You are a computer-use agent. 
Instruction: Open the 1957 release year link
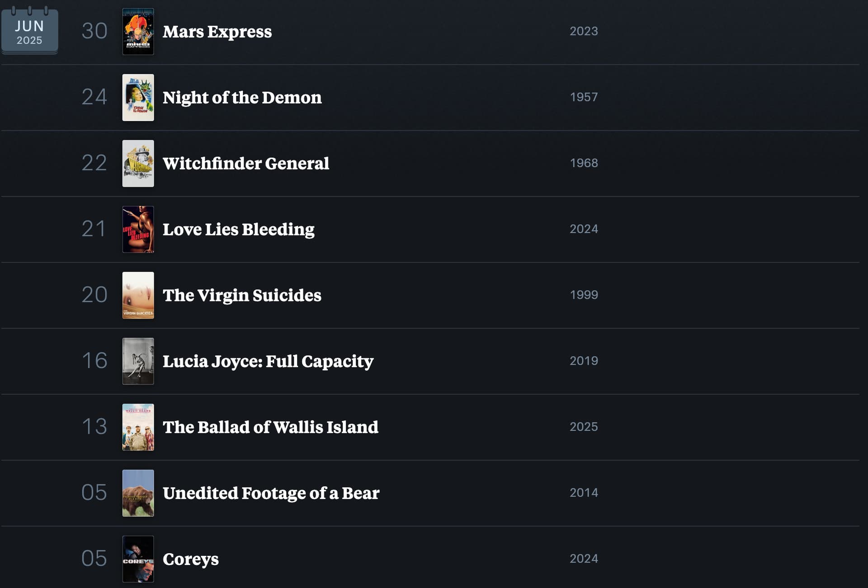coord(584,97)
